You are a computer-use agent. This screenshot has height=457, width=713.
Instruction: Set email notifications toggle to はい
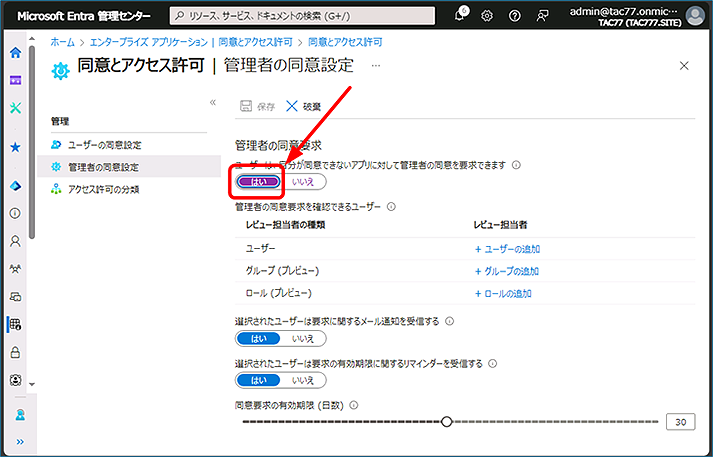click(x=258, y=339)
